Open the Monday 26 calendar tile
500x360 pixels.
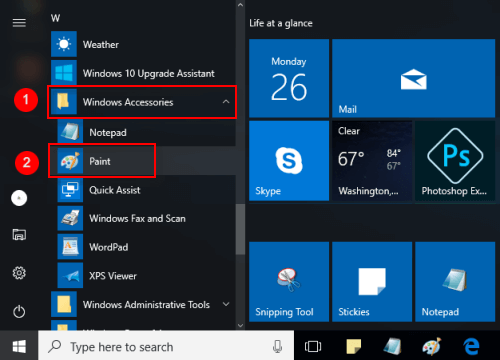pyautogui.click(x=289, y=78)
